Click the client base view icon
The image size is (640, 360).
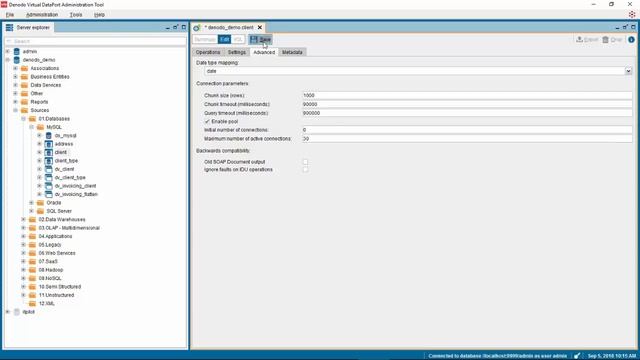click(49, 152)
